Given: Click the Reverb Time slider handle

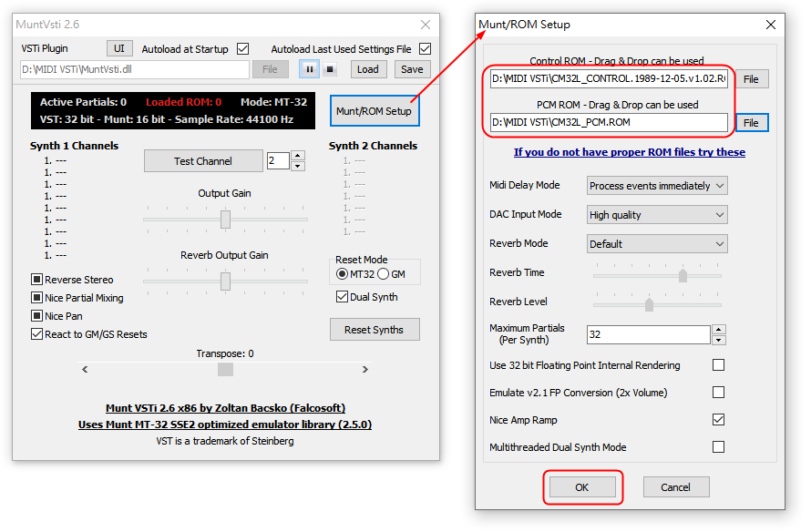Looking at the screenshot, I should pyautogui.click(x=683, y=275).
